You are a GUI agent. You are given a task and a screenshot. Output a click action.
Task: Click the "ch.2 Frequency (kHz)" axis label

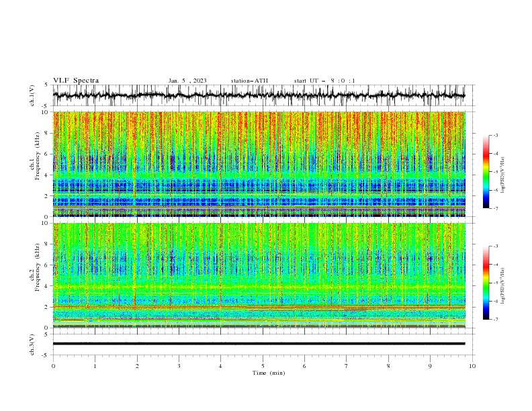[35, 267]
